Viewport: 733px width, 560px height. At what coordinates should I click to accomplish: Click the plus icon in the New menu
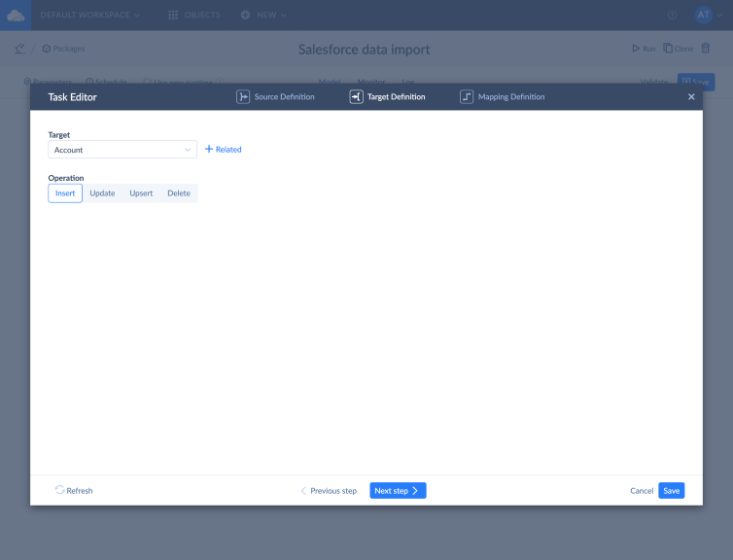pyautogui.click(x=245, y=15)
